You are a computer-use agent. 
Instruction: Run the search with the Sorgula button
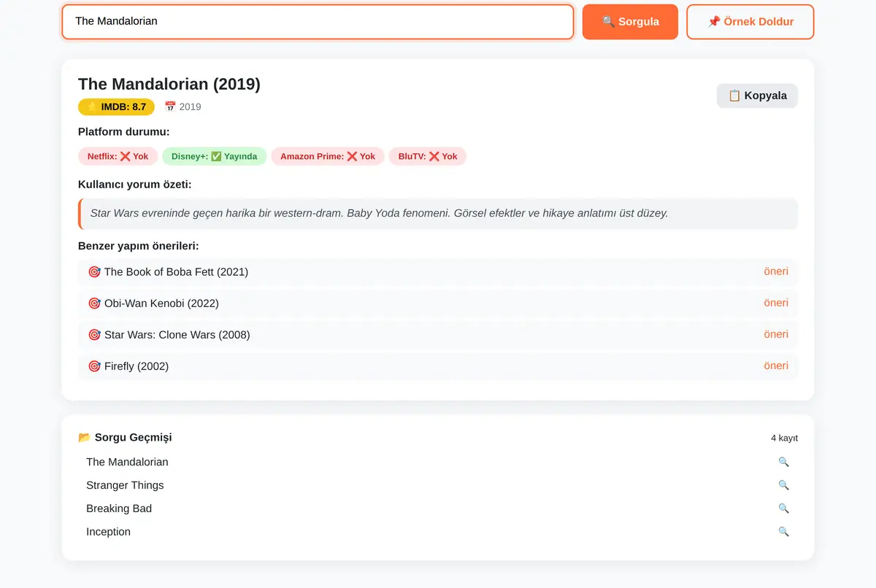click(630, 22)
